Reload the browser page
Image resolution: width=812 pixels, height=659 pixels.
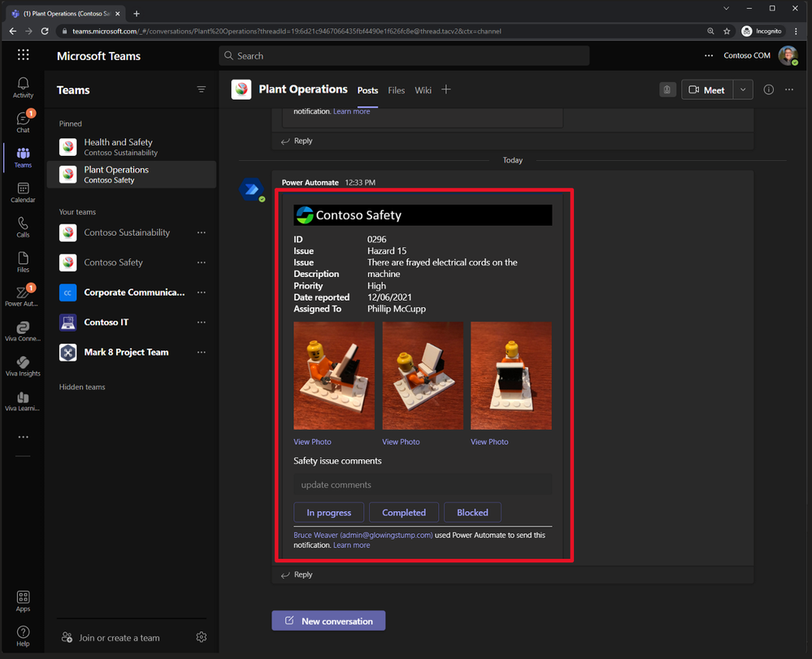[45, 31]
